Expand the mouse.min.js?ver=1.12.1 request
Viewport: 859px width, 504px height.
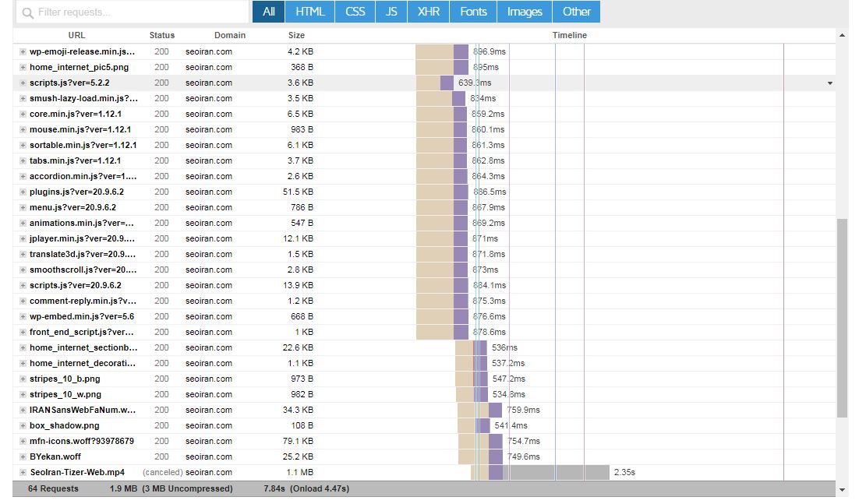23,129
